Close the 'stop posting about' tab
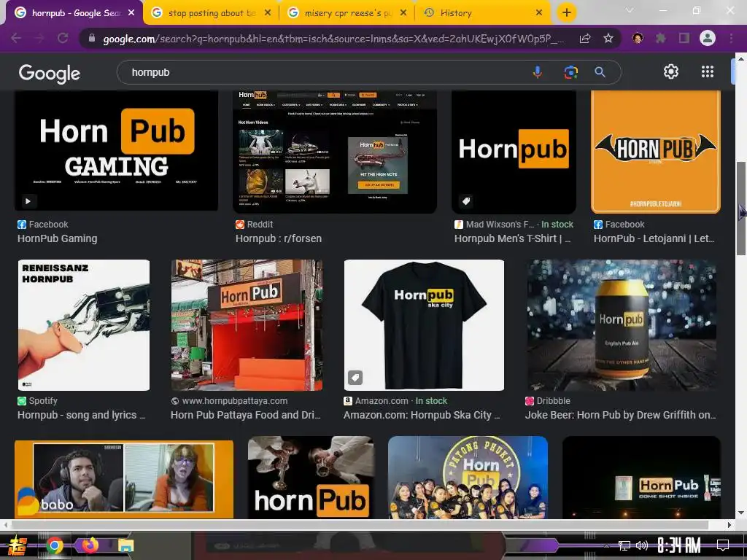Image resolution: width=747 pixels, height=560 pixels. pos(267,13)
